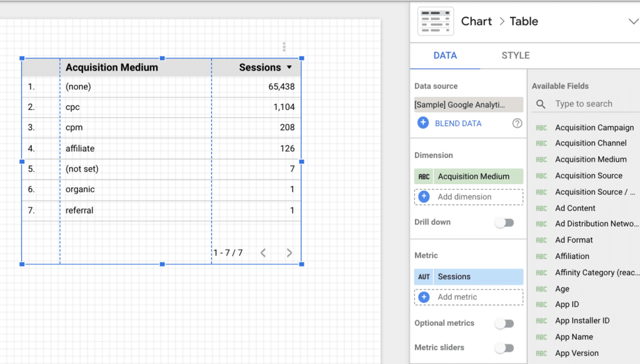Select the DATA tab
The image size is (640, 364).
tap(445, 56)
